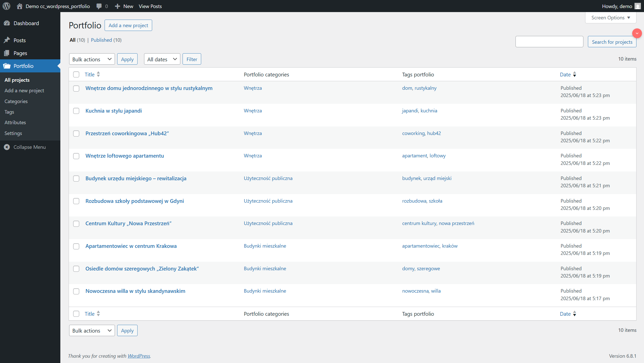Check the checkbox for Kuchnia w stylu japandi
The width and height of the screenshot is (644, 363).
click(76, 111)
